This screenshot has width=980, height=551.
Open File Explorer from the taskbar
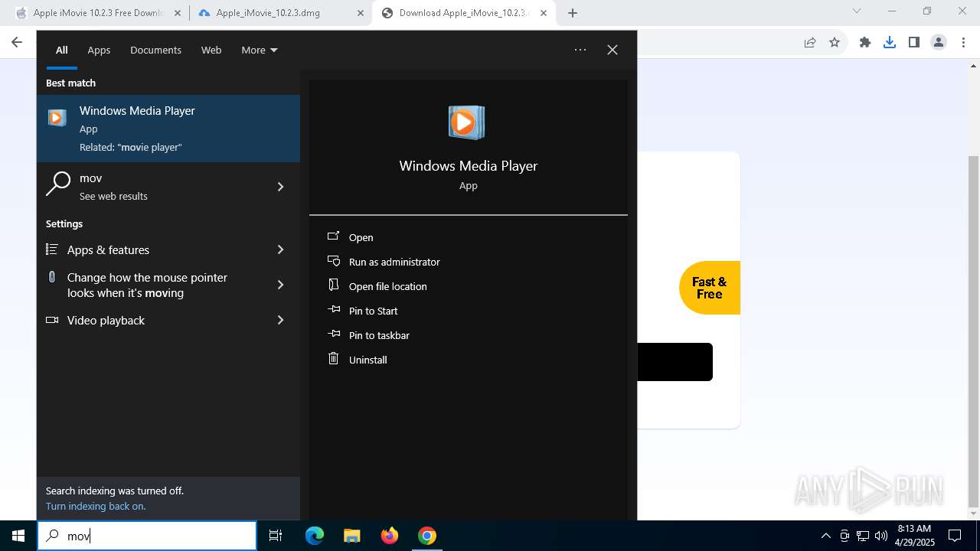point(351,536)
